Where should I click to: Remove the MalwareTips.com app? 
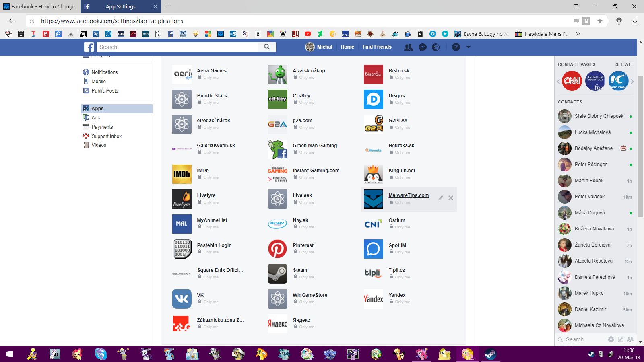coord(451,198)
